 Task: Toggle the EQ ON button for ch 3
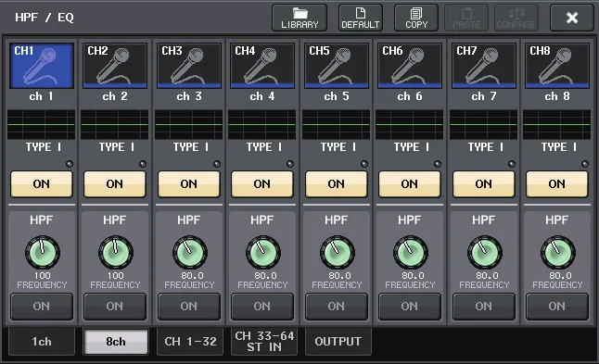pos(189,184)
